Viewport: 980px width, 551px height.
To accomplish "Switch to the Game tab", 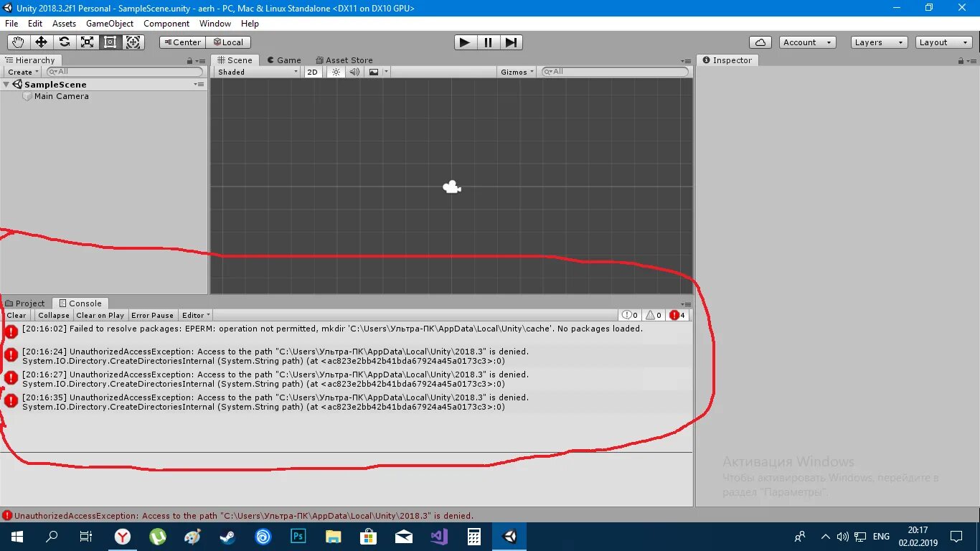I will (284, 60).
